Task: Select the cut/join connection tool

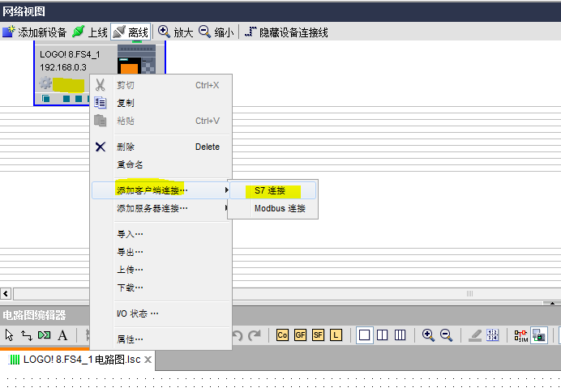Action: (x=45, y=335)
